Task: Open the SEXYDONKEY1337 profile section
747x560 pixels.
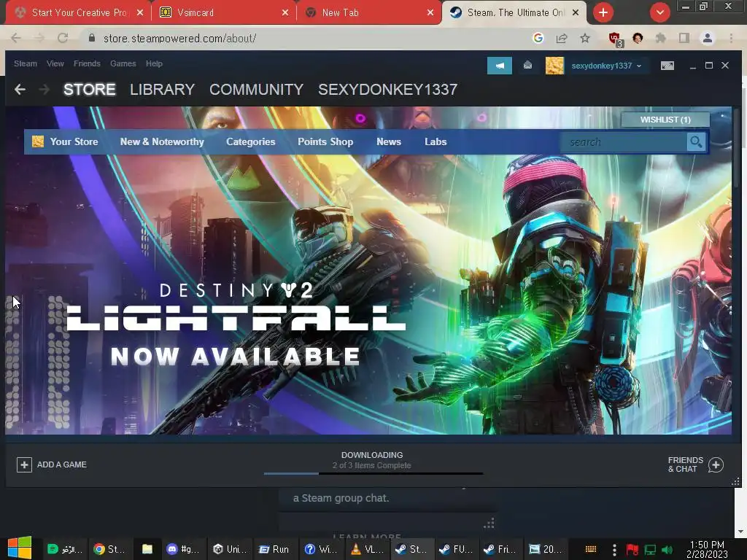Action: pyautogui.click(x=388, y=90)
